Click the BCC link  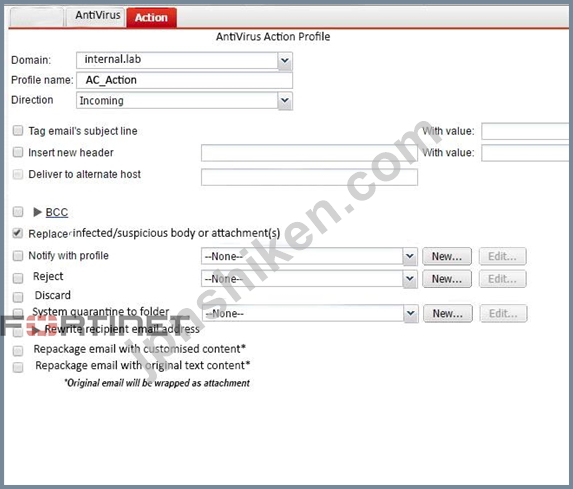(x=57, y=212)
